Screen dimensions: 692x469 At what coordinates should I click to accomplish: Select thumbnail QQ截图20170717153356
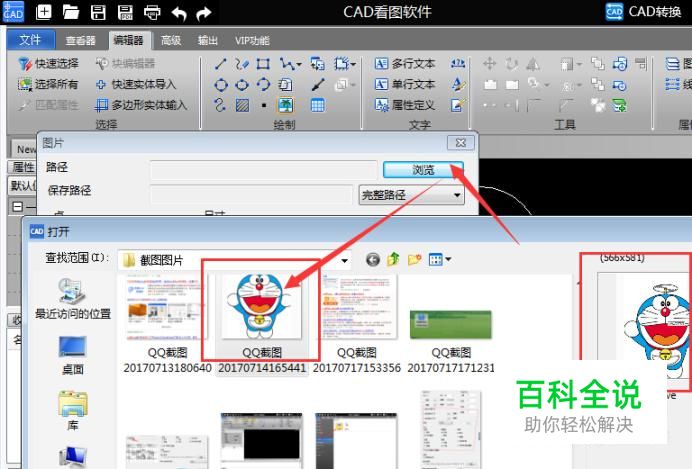(x=357, y=323)
